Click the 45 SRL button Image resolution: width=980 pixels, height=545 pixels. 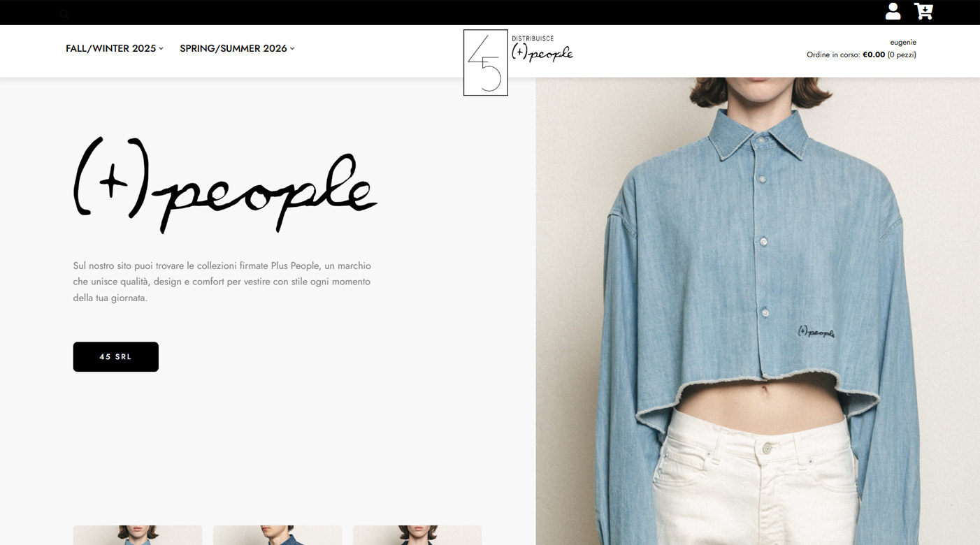pyautogui.click(x=116, y=356)
